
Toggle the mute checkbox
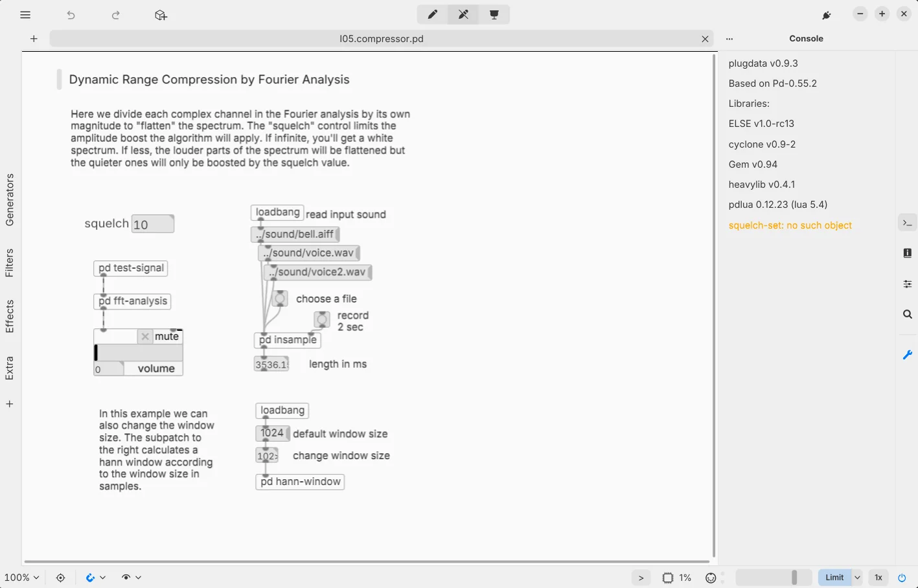pos(145,337)
